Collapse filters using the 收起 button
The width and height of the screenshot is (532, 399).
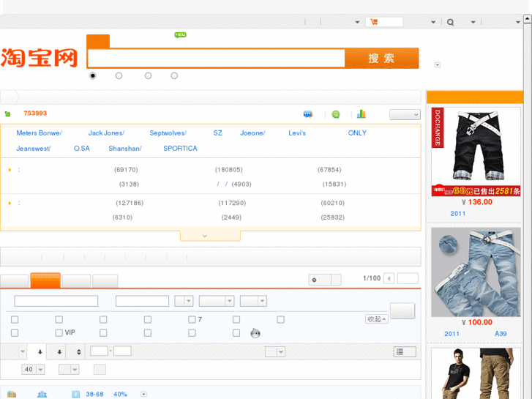pyautogui.click(x=377, y=319)
